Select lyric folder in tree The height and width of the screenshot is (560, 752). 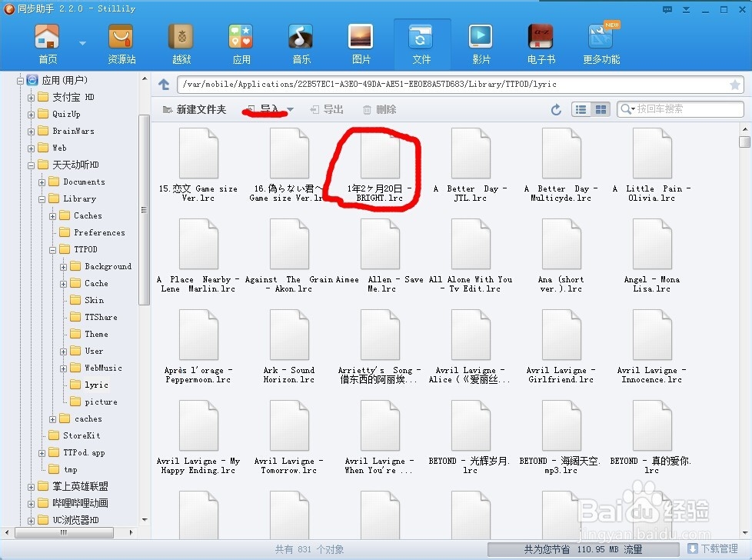pyautogui.click(x=90, y=385)
